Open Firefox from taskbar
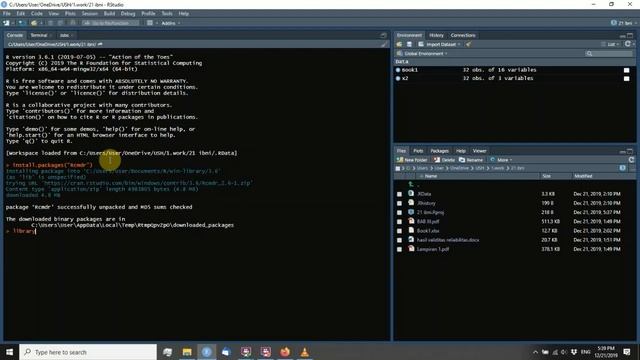Screen dimensions: 640x360 [x=285, y=352]
